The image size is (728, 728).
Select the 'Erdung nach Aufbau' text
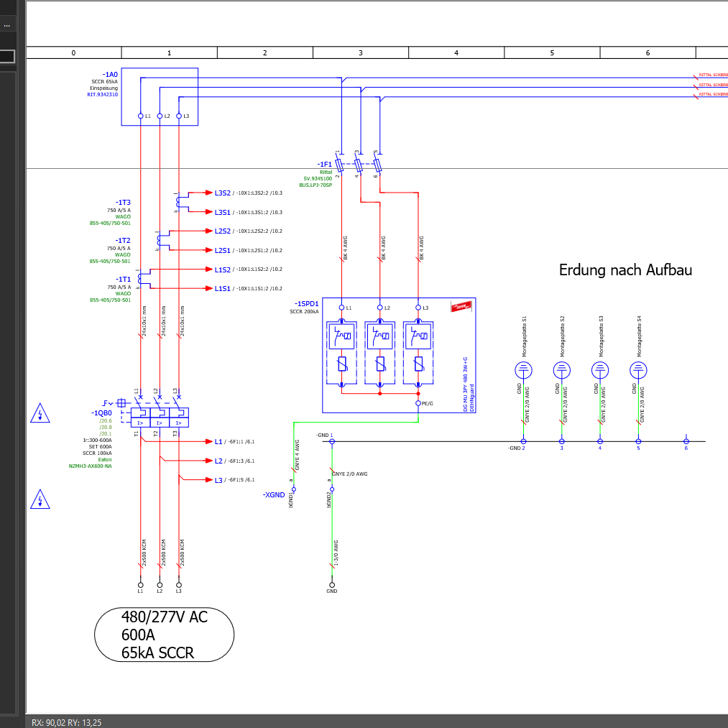pyautogui.click(x=625, y=270)
